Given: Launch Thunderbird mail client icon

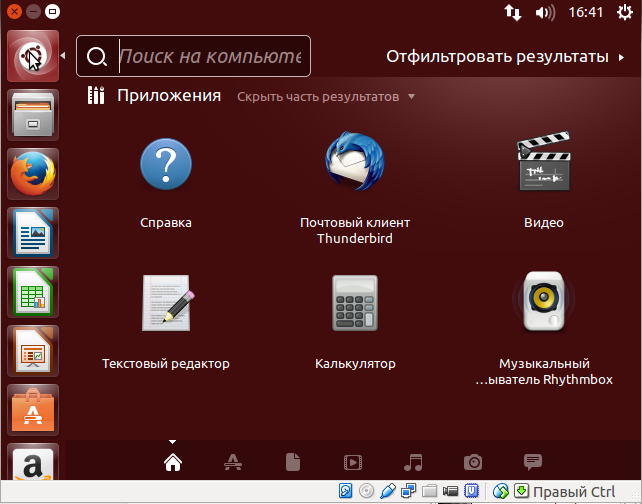Looking at the screenshot, I should (355, 161).
